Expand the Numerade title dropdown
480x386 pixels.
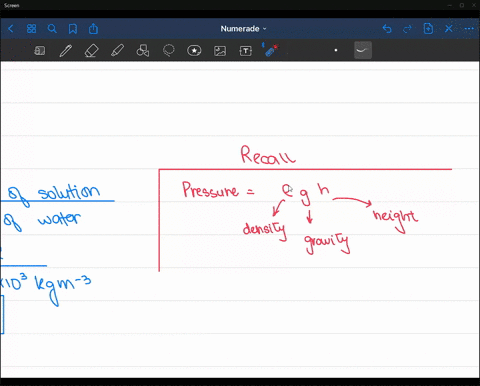coord(243,29)
